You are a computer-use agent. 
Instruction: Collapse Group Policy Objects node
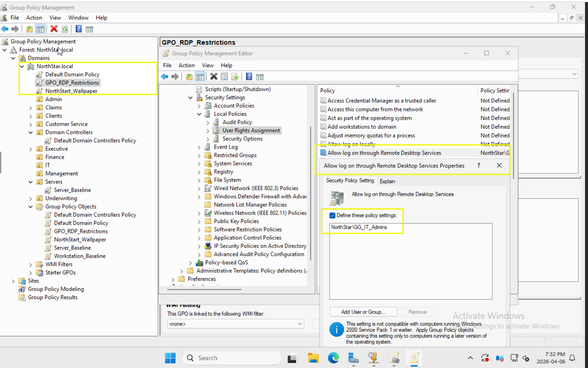(x=30, y=206)
